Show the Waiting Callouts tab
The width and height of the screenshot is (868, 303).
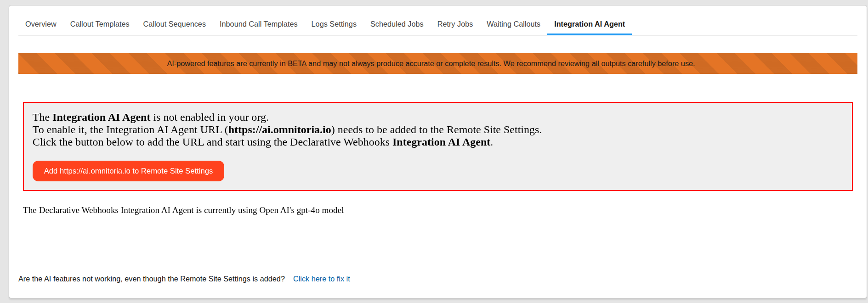(513, 24)
